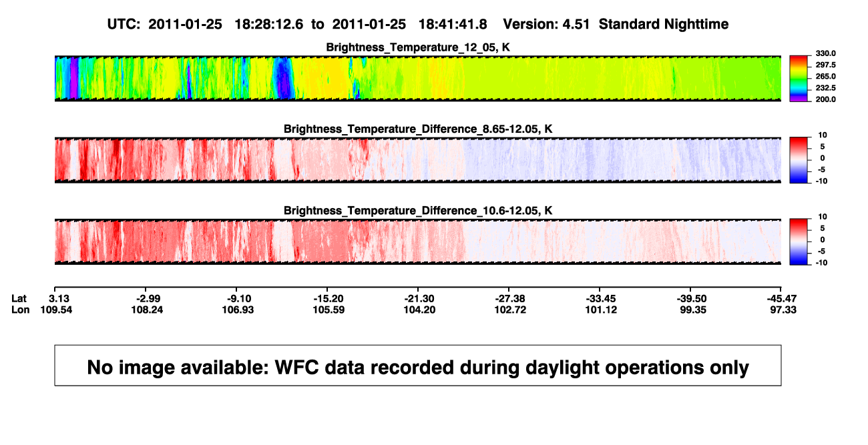This screenshot has width=868, height=445.
Task: Click the Brightness_Temperature_Difference_8.65-12.05 title
Action: point(417,129)
